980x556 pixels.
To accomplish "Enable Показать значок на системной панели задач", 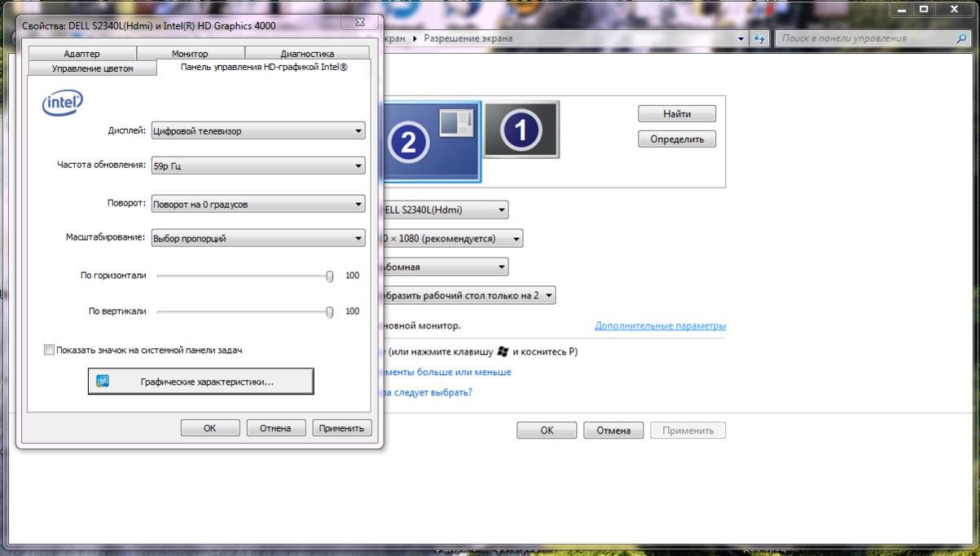I will pos(49,350).
